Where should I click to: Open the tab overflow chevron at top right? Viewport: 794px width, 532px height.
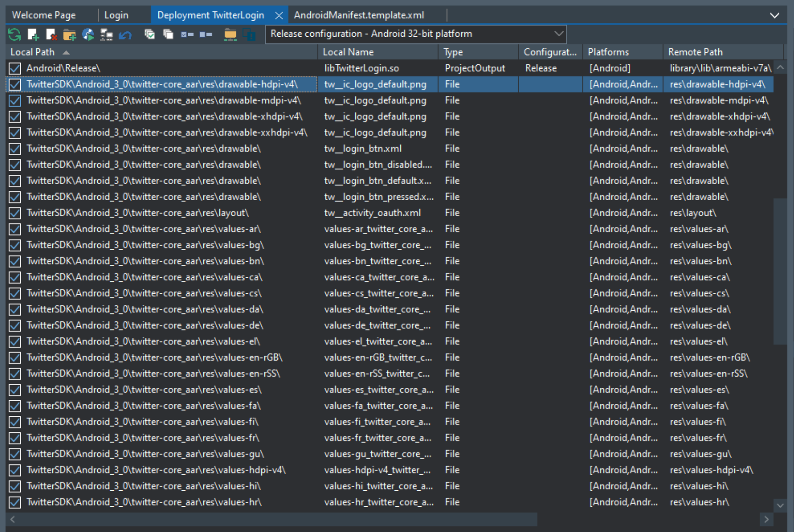(x=775, y=15)
